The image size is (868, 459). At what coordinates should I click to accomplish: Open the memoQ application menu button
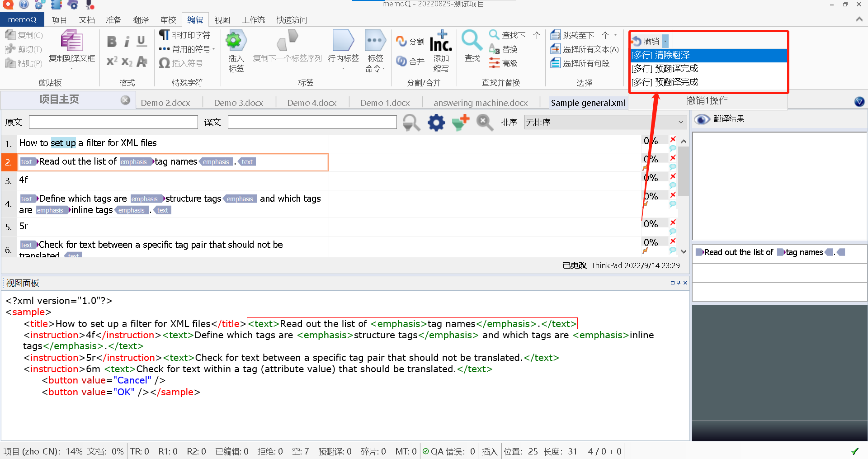click(x=22, y=19)
